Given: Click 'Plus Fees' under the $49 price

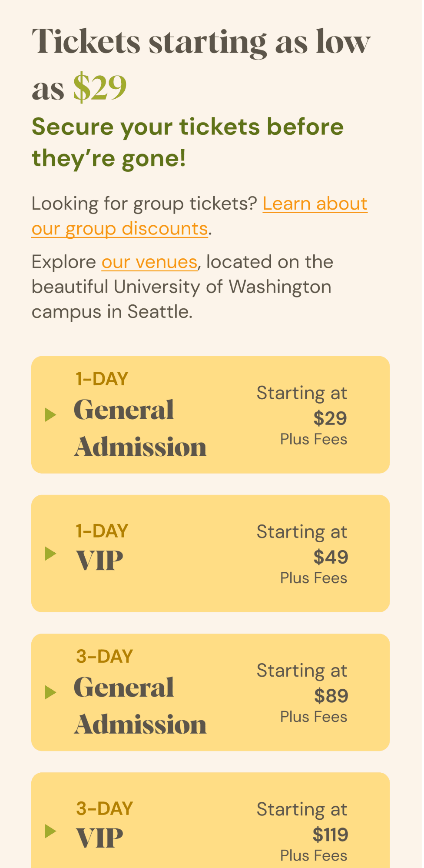Looking at the screenshot, I should [x=314, y=578].
